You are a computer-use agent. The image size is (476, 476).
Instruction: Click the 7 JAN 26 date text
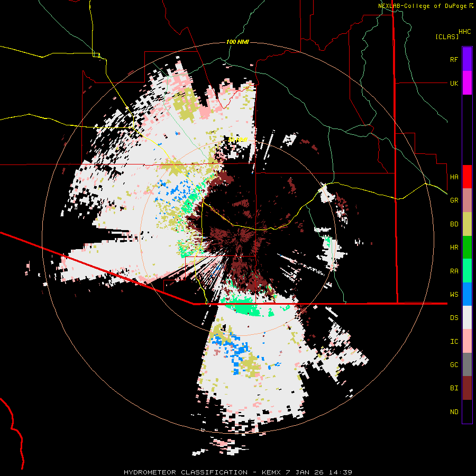click(306, 472)
